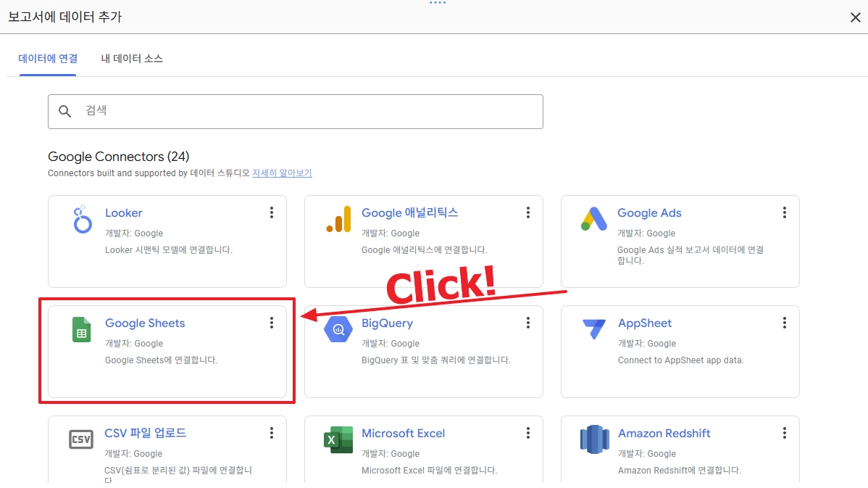Open more options for Looker card

click(x=271, y=212)
